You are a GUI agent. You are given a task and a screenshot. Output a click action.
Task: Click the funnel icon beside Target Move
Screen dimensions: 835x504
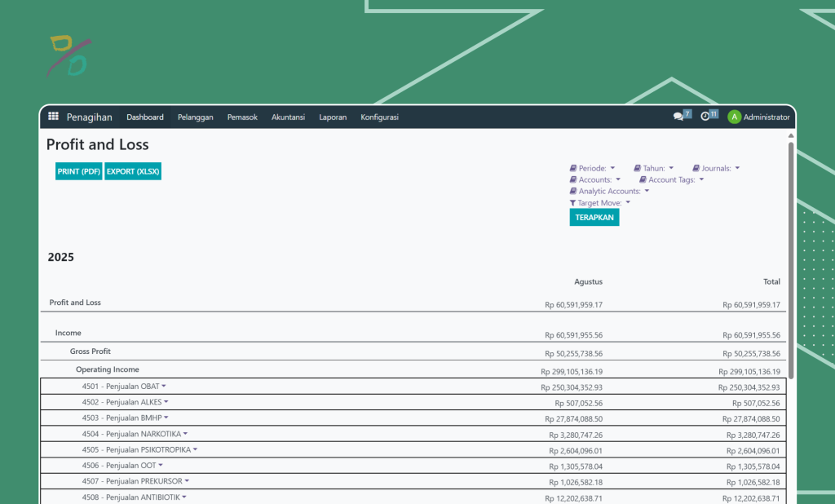pos(573,203)
